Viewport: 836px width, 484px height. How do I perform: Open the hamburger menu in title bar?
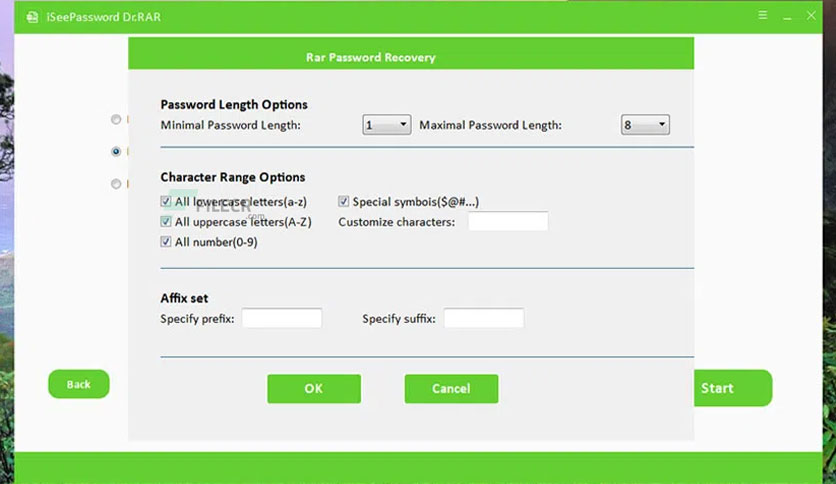[763, 15]
